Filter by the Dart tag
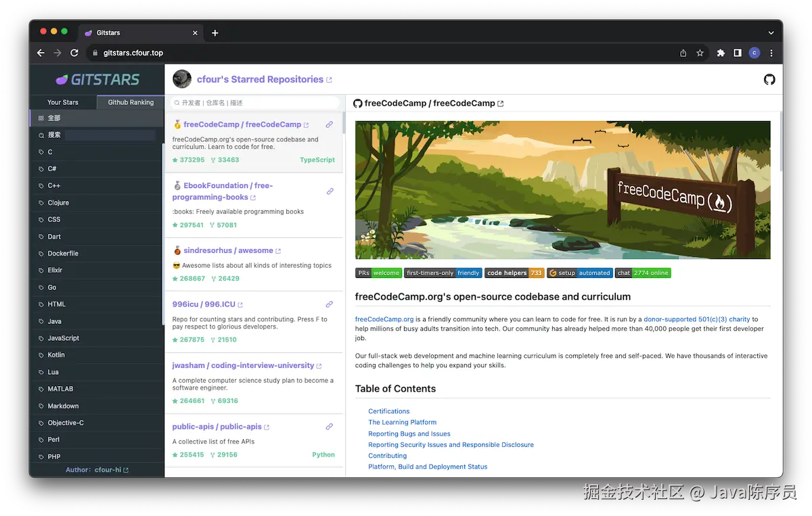Image resolution: width=812 pixels, height=516 pixels. 97,237
